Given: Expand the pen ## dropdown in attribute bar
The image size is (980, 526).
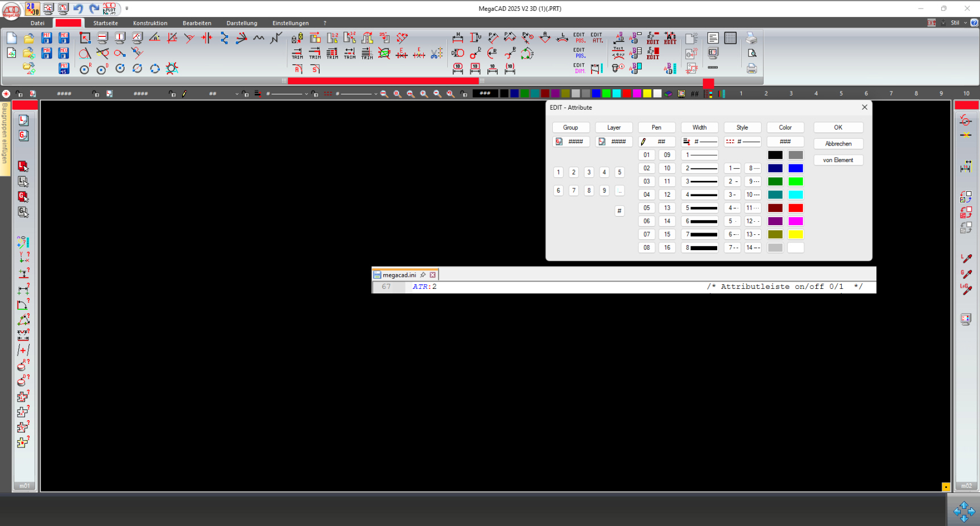Looking at the screenshot, I should point(237,94).
